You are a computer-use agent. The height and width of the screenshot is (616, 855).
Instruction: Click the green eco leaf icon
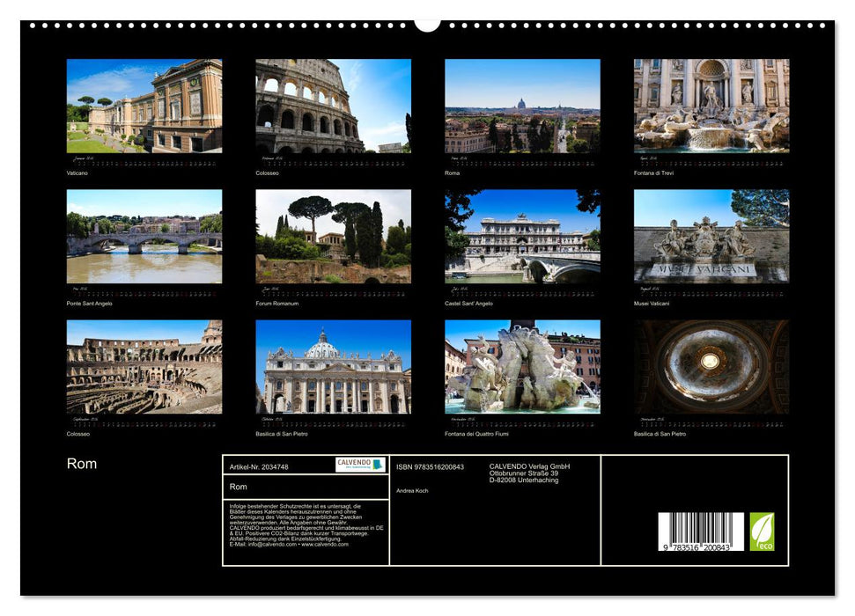click(762, 532)
